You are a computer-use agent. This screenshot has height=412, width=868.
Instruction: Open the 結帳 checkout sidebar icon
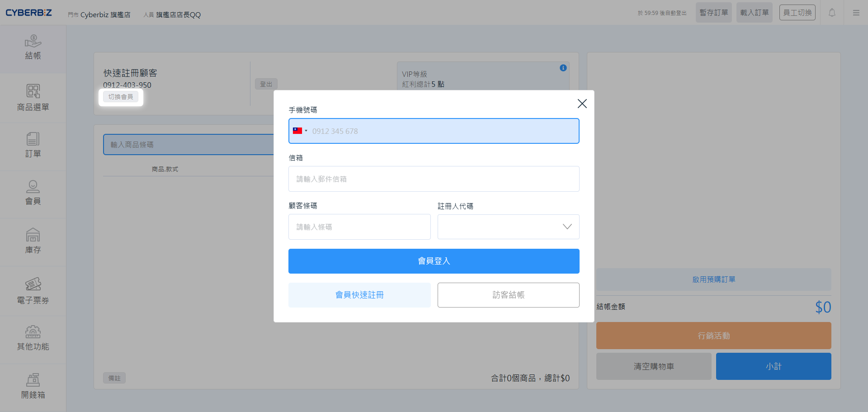click(x=33, y=47)
